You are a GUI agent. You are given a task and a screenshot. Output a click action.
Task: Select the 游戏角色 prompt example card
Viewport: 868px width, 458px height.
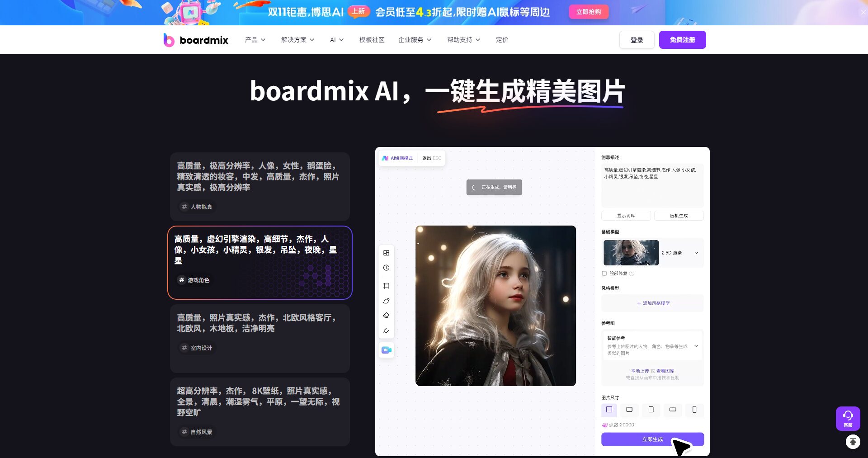click(260, 262)
